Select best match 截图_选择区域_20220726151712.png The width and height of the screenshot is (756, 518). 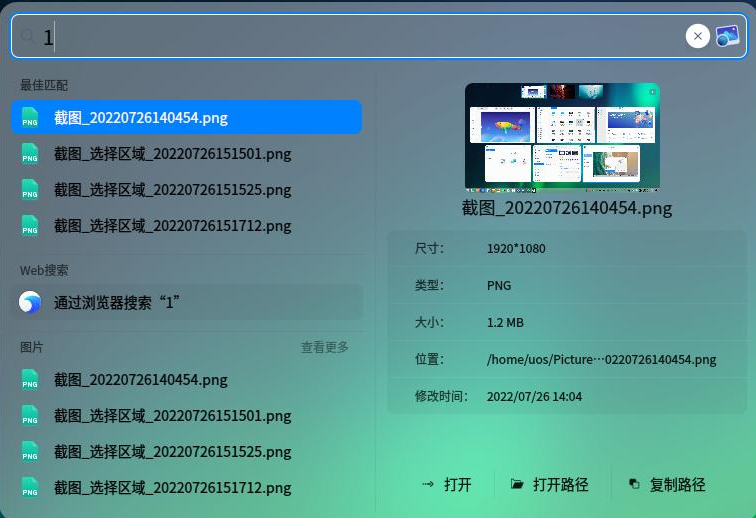click(187, 225)
